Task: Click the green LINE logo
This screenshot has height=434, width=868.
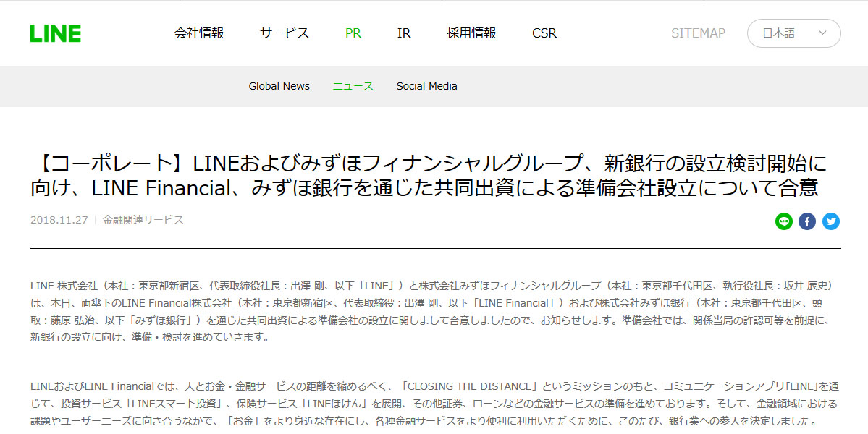Action: (x=55, y=33)
